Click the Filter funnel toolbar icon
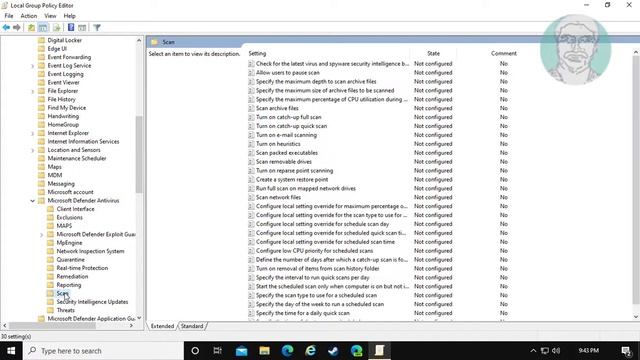Image resolution: width=640 pixels, height=360 pixels. coord(97,27)
